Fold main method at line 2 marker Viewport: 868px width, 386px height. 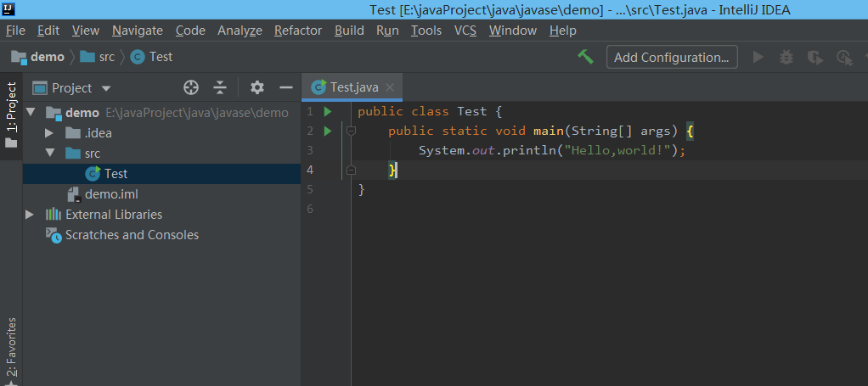coord(351,131)
